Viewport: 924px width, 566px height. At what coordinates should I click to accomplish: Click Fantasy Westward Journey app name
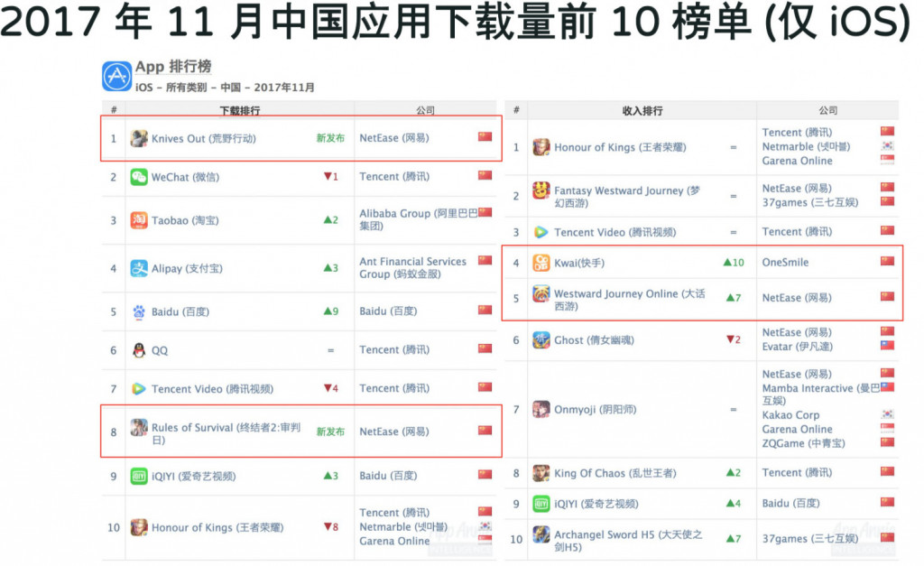tap(627, 196)
